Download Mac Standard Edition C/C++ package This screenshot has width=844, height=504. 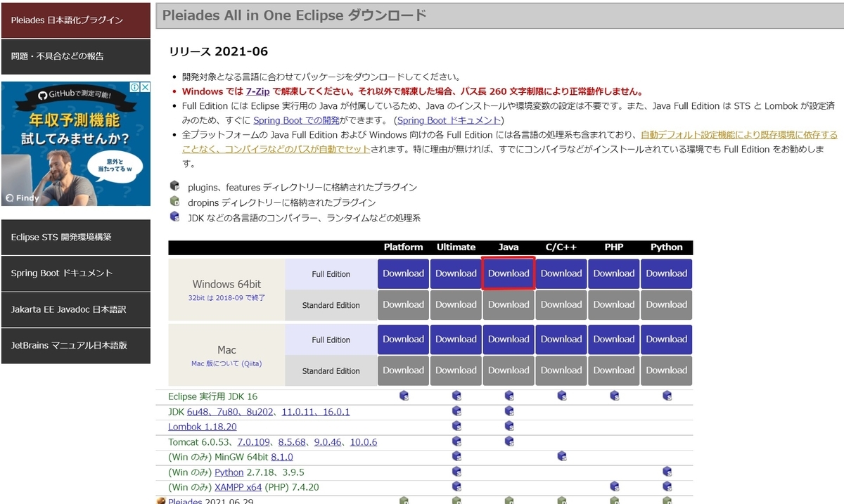click(x=561, y=370)
